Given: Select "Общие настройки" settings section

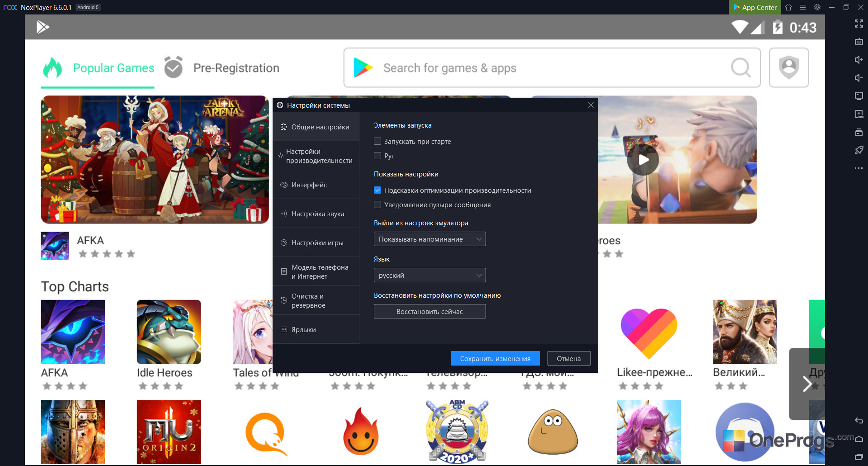Looking at the screenshot, I should tap(316, 127).
